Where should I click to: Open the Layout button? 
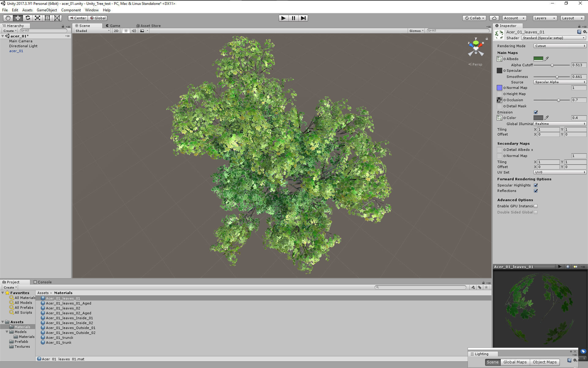click(x=572, y=18)
